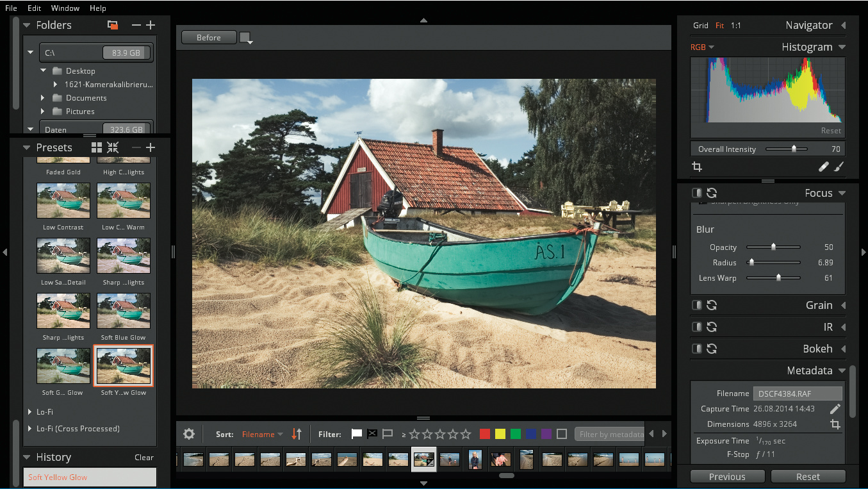Screen dimensions: 868x489
Task: Switch presets to grid view icon
Action: click(x=97, y=147)
